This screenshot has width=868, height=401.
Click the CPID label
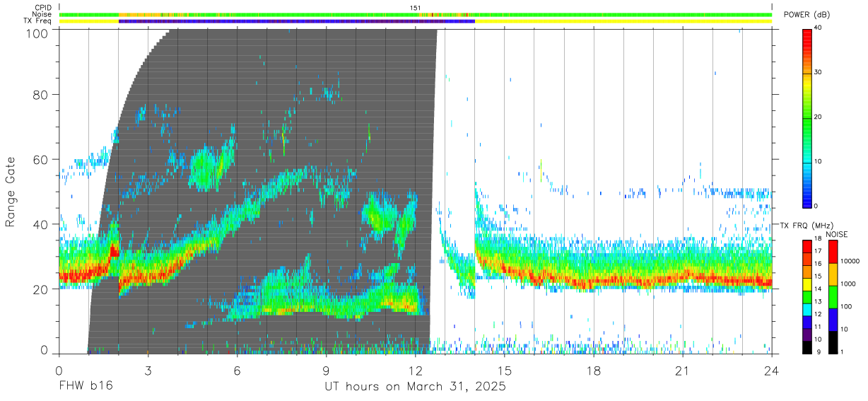42,8
